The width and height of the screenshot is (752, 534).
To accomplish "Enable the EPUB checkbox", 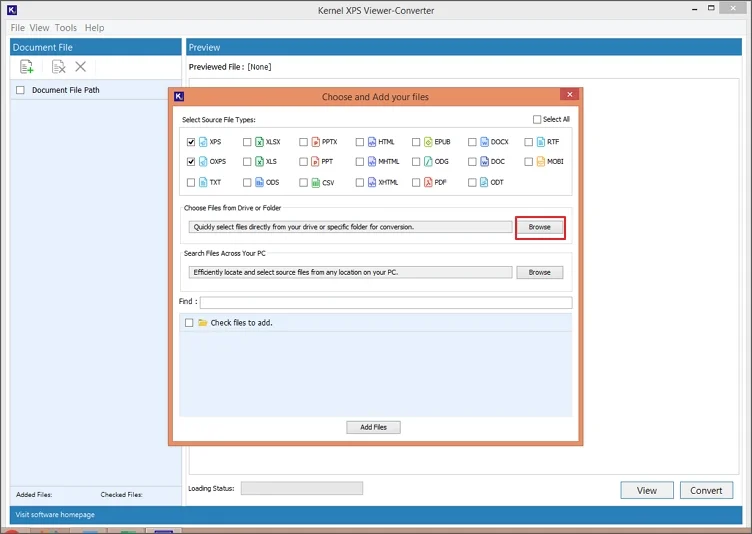I will (x=416, y=142).
